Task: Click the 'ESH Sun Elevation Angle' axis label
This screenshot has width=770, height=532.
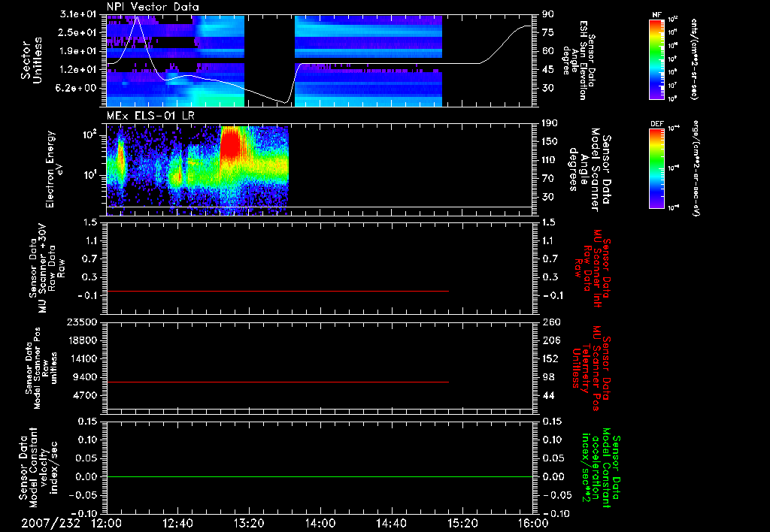Action: (578, 60)
